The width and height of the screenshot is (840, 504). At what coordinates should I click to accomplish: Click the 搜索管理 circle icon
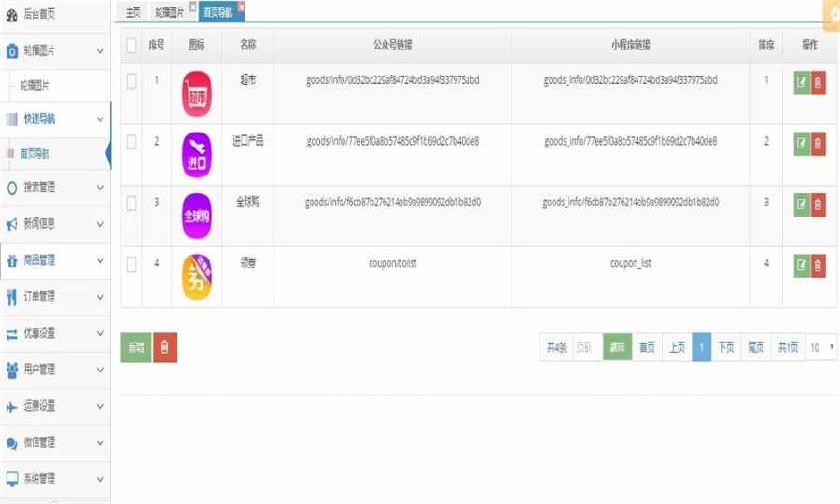point(12,188)
